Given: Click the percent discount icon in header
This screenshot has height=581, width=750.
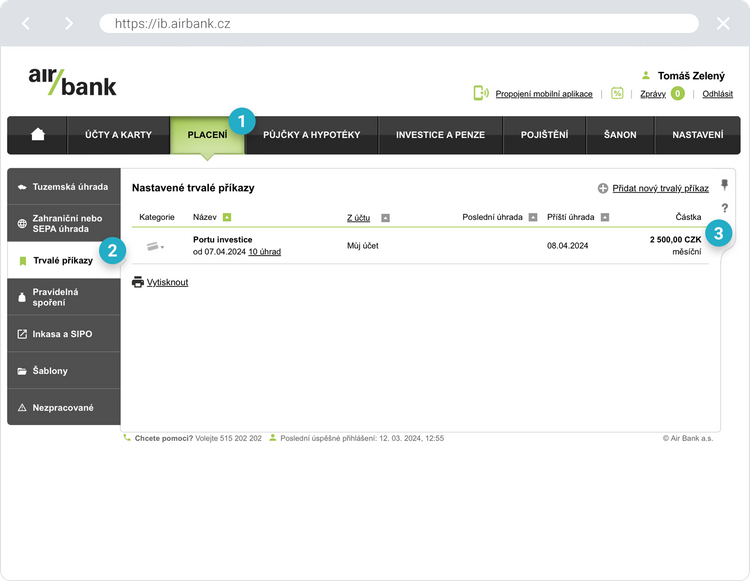Looking at the screenshot, I should (617, 93).
